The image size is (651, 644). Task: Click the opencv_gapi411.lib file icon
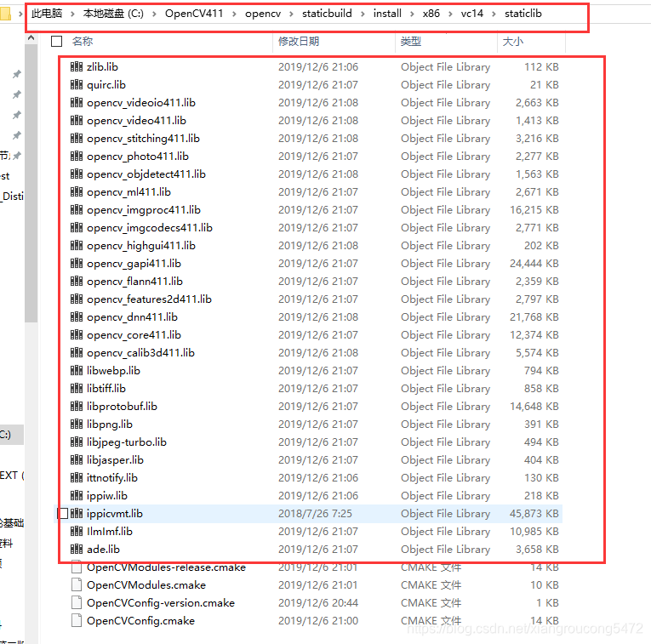click(77, 263)
